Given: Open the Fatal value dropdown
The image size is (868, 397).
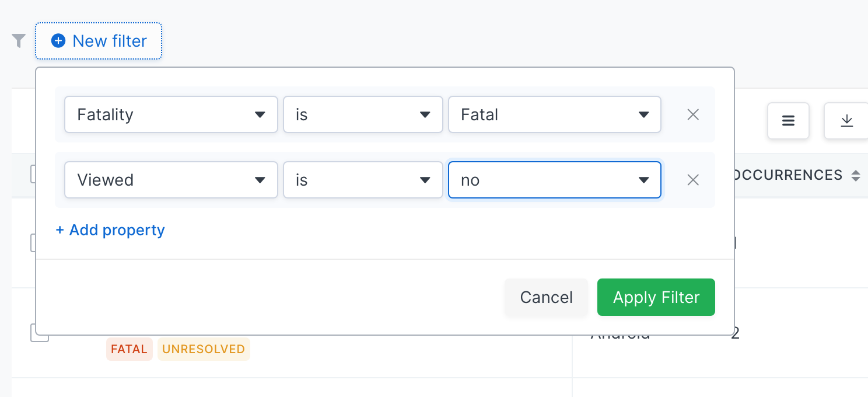Looking at the screenshot, I should click(x=554, y=114).
